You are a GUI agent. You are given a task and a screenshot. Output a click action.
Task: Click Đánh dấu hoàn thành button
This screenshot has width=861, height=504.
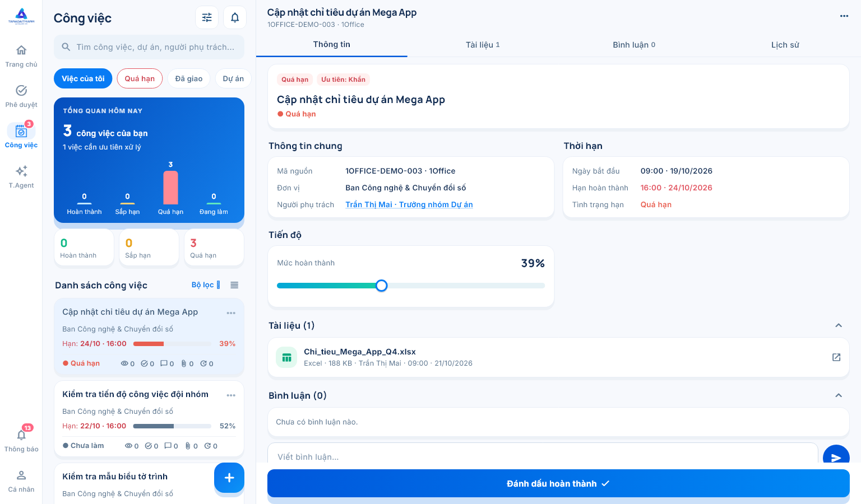[x=558, y=483]
